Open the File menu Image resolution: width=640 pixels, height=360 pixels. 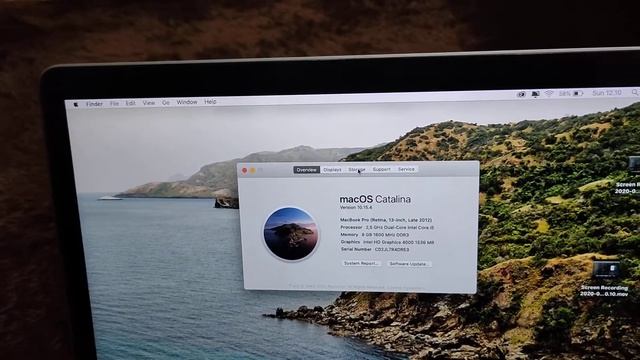click(x=114, y=104)
